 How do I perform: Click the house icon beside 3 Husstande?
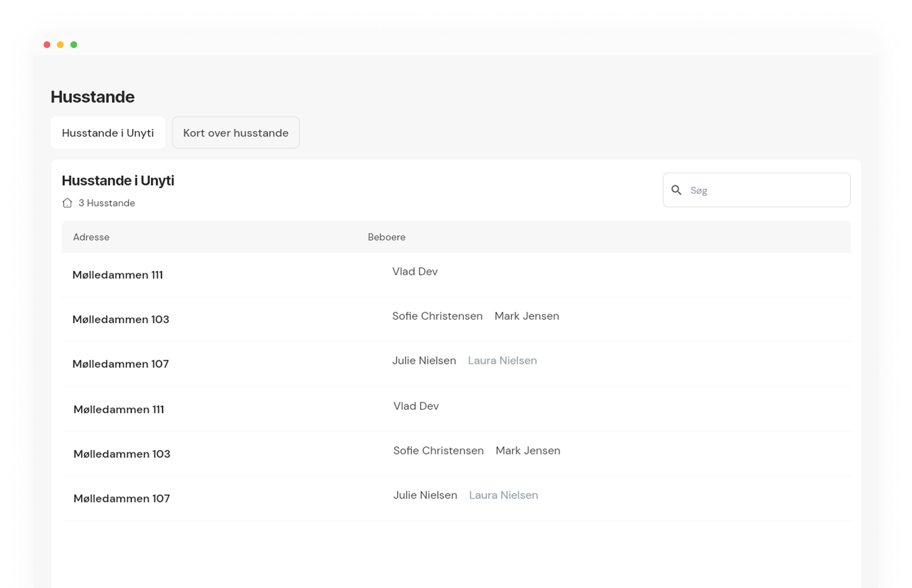67,203
